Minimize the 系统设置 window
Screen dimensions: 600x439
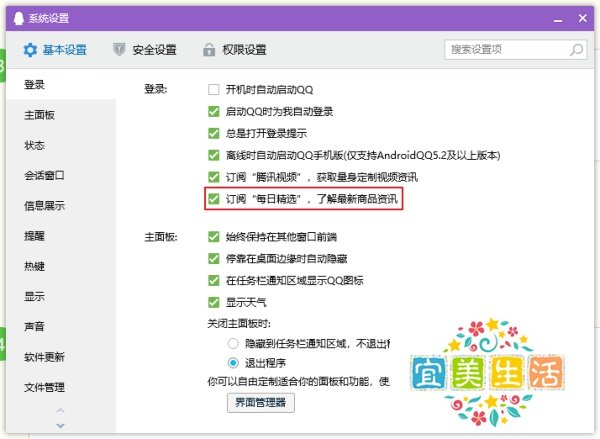(558, 19)
